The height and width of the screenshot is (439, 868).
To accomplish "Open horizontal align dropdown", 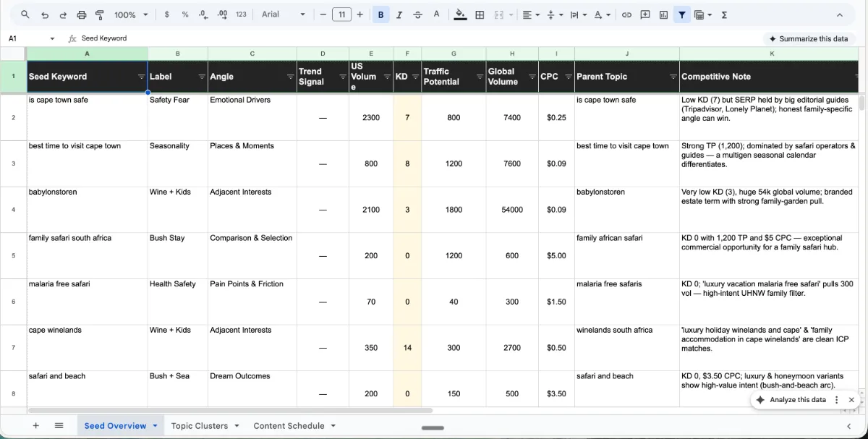I will tap(531, 14).
